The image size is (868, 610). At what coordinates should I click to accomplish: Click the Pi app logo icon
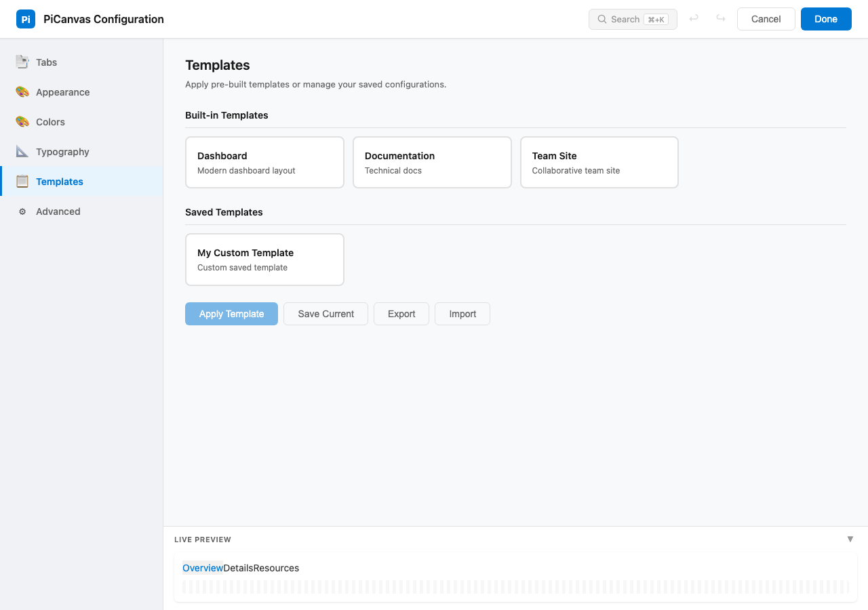26,19
